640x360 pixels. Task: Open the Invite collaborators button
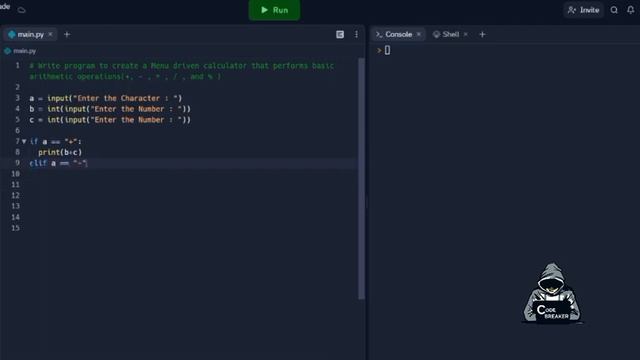click(x=584, y=10)
